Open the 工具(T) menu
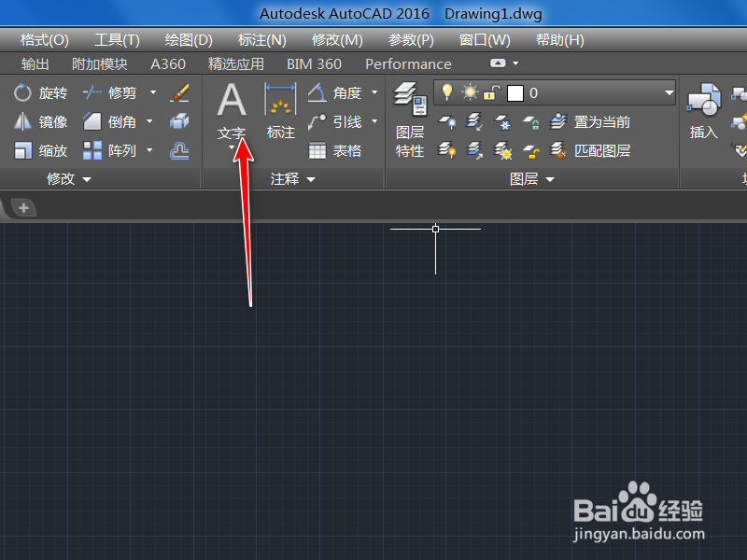 coord(117,40)
